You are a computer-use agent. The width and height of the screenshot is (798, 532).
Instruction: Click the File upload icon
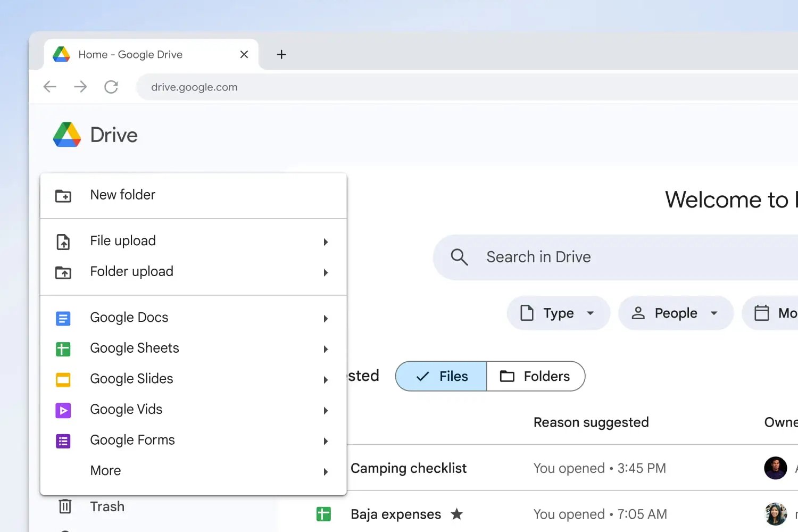63,242
